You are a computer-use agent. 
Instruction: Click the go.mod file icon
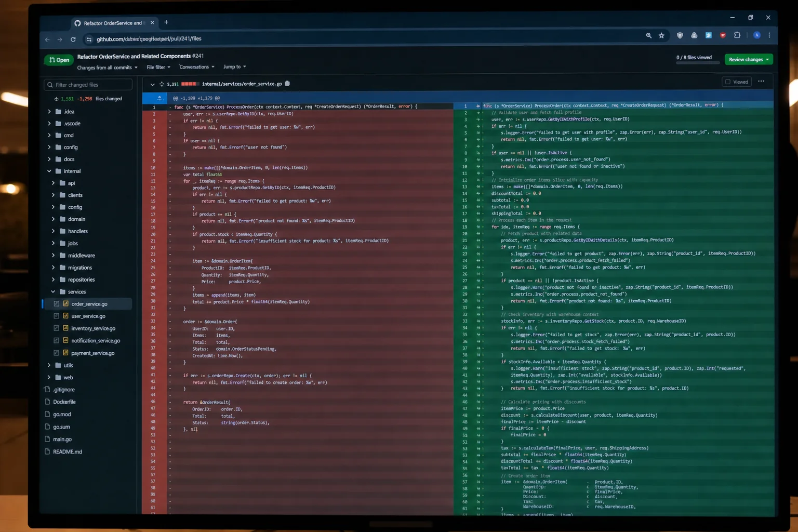(x=47, y=415)
